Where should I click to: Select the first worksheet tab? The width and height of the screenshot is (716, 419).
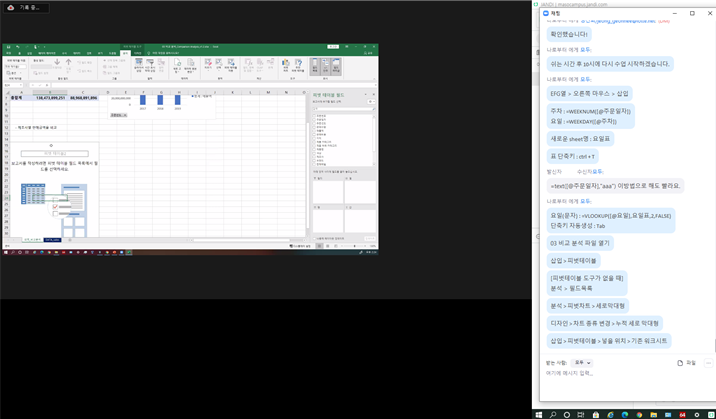(32, 240)
